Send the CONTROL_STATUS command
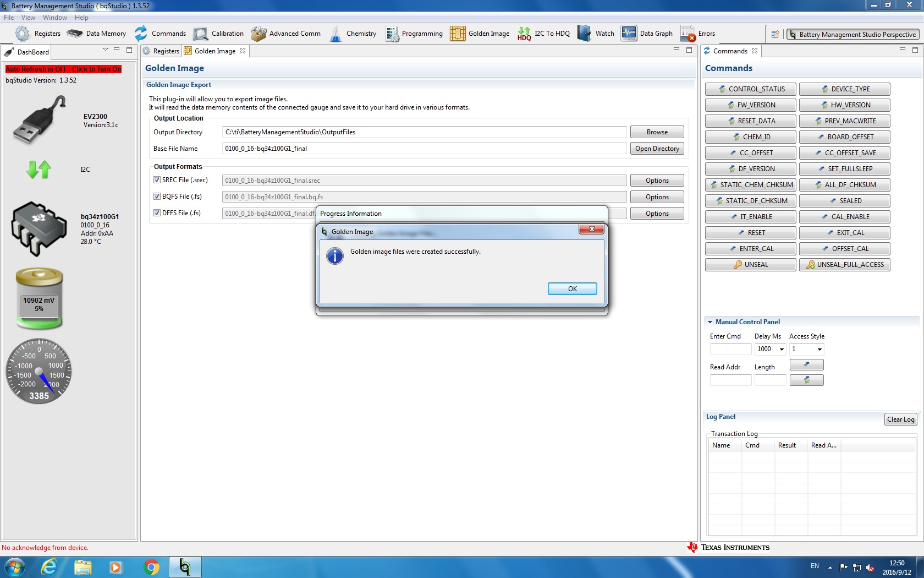Image resolution: width=924 pixels, height=578 pixels. (751, 89)
